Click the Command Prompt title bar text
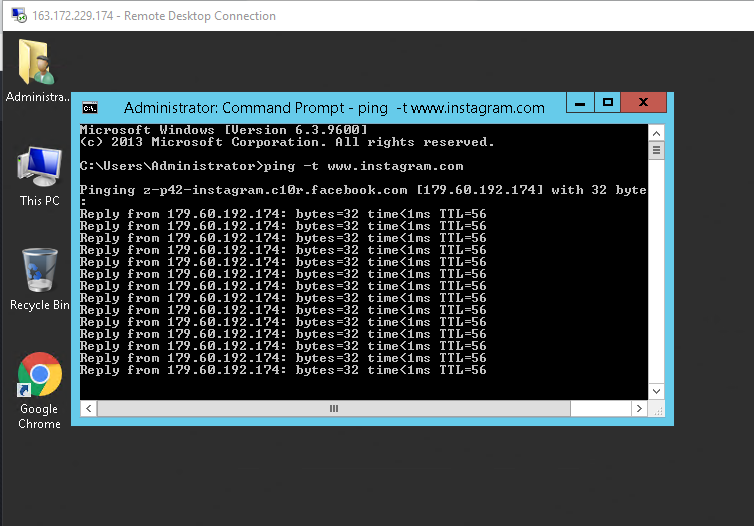Screen dimensions: 754x526 tap(334, 108)
